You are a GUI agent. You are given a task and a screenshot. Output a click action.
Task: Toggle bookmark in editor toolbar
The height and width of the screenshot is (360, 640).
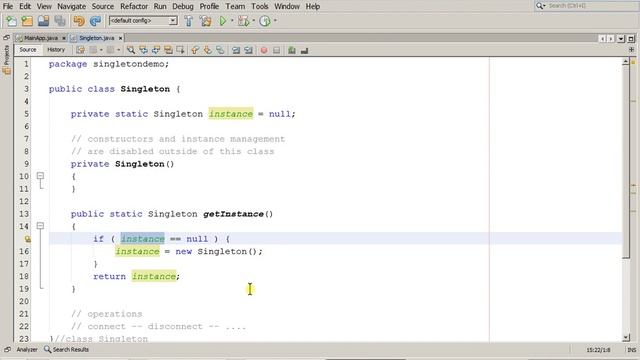tap(220, 50)
